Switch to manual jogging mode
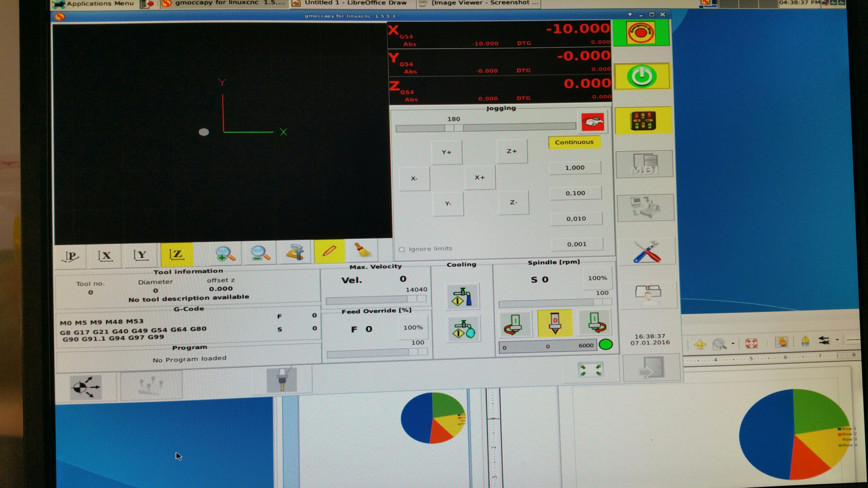 click(643, 121)
